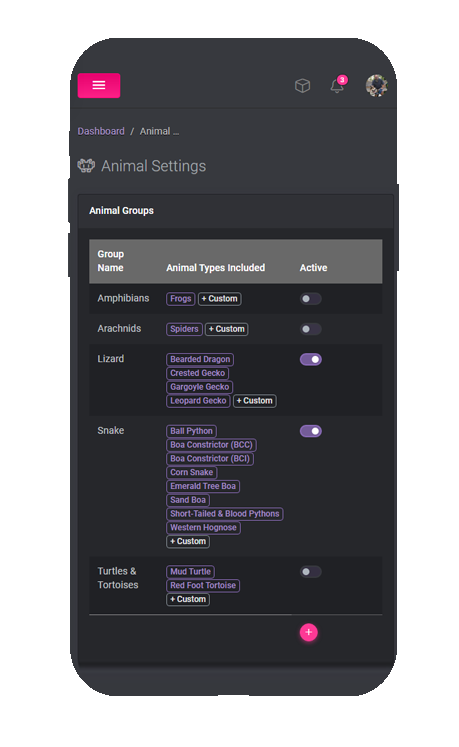The width and height of the screenshot is (459, 747).
Task: Click the Animal Types Included column header
Action: [x=215, y=268]
